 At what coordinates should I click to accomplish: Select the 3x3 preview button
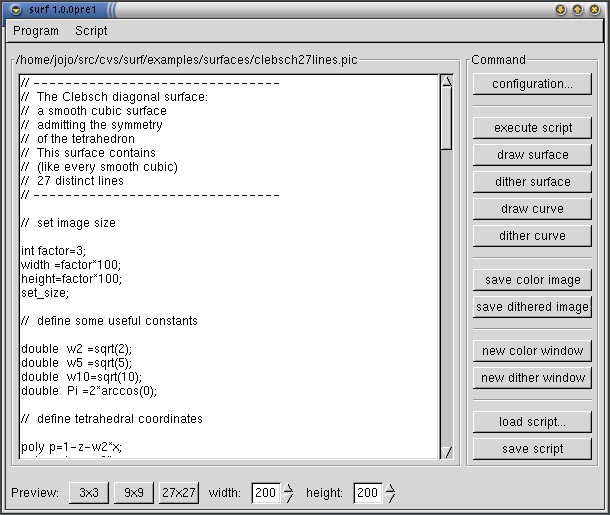click(x=89, y=493)
